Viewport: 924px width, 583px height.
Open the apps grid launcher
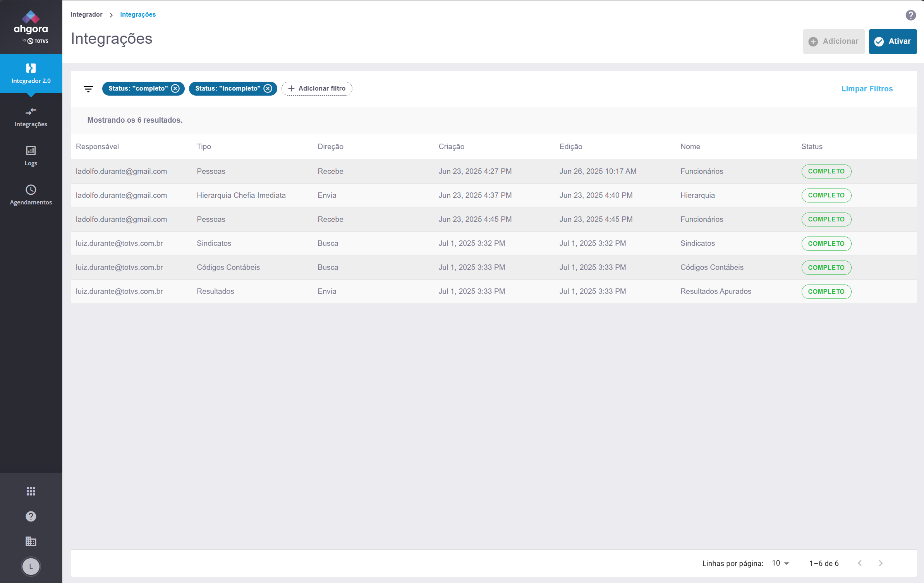(x=31, y=491)
